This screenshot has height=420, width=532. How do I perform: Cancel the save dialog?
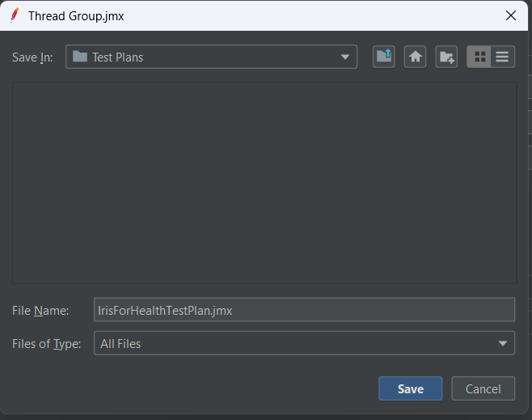pyautogui.click(x=483, y=388)
